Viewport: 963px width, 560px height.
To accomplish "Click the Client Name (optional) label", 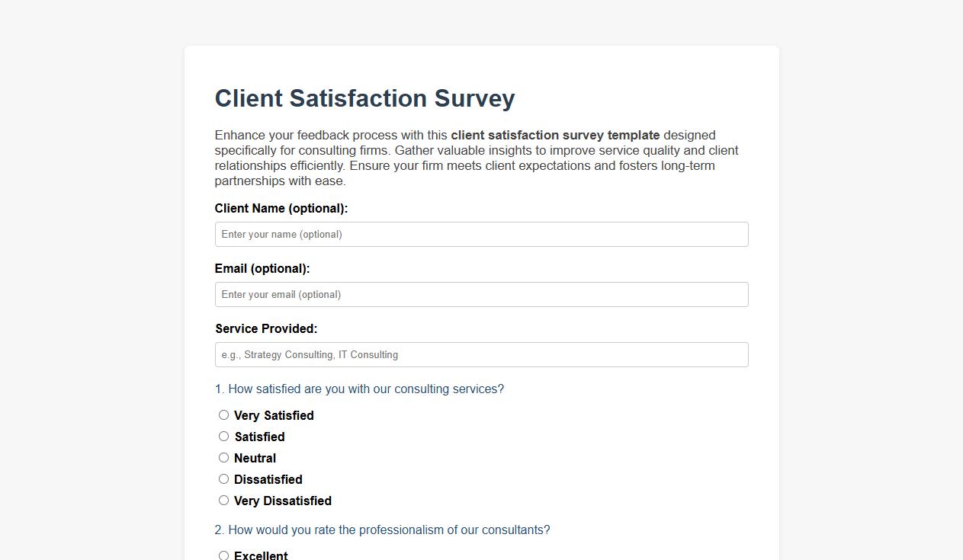I will point(281,208).
